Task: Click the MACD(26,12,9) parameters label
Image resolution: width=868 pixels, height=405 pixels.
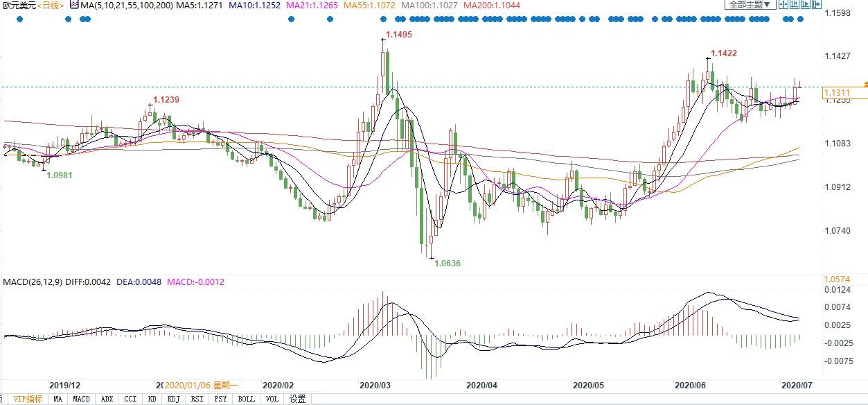Action: pos(33,282)
